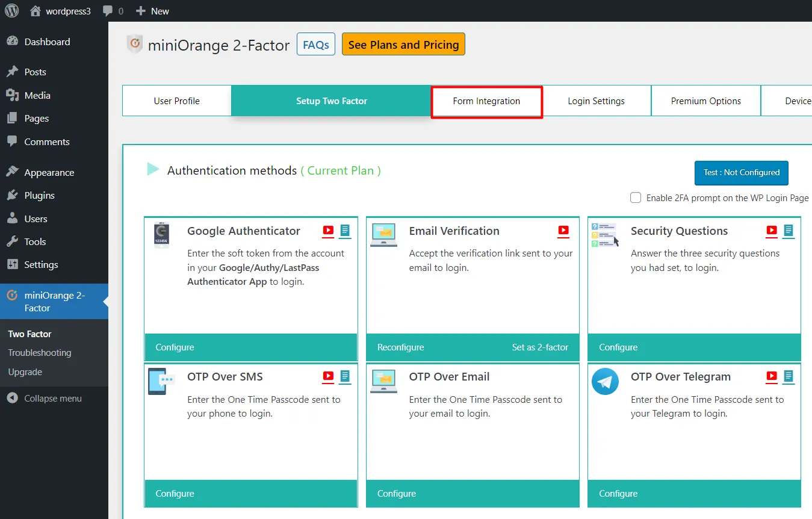Image resolution: width=812 pixels, height=519 pixels.
Task: Play Google Authenticator YouTube video icon
Action: 328,230
